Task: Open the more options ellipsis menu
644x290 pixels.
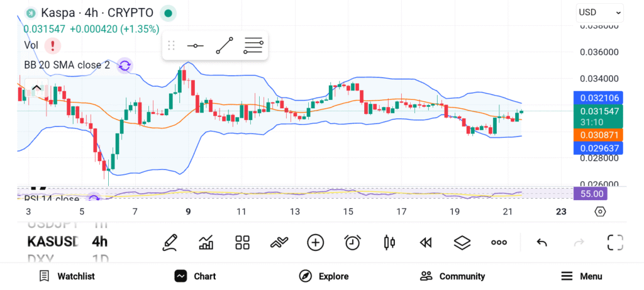Action: [499, 242]
